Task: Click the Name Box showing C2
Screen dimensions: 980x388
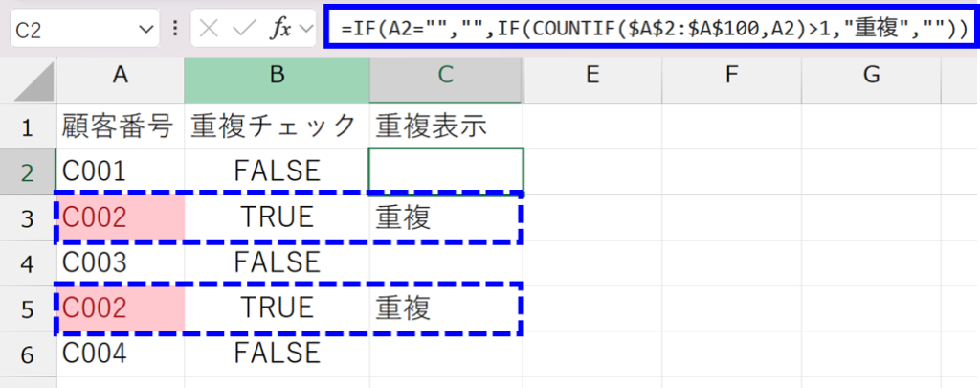Action: pyautogui.click(x=84, y=28)
